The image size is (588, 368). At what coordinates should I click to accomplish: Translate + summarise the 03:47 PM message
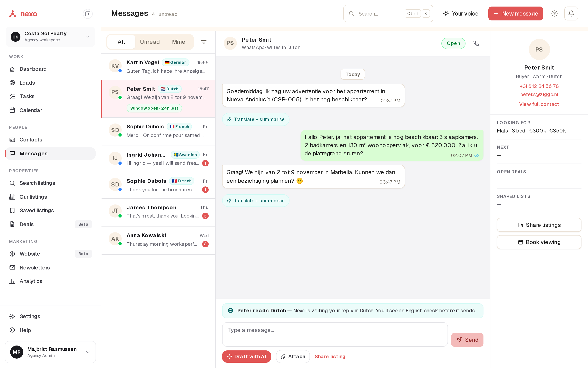[x=256, y=201]
